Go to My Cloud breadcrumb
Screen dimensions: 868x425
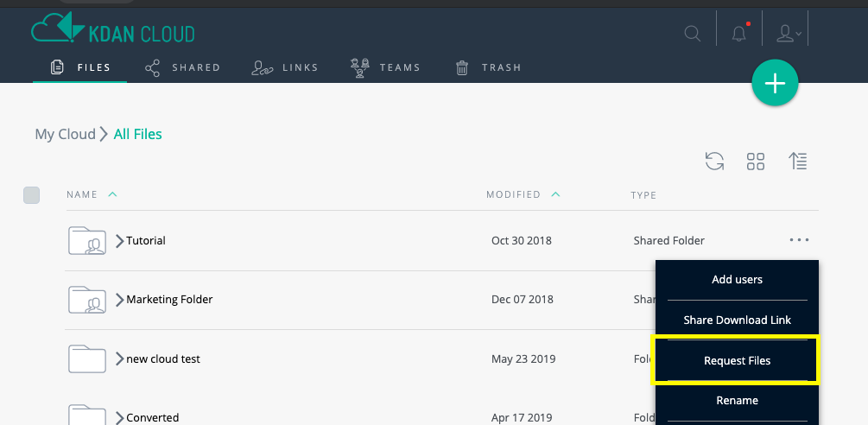(x=66, y=135)
